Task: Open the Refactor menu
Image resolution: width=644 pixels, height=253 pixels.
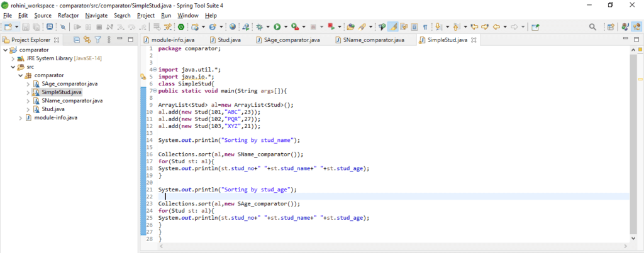Action: [x=68, y=16]
